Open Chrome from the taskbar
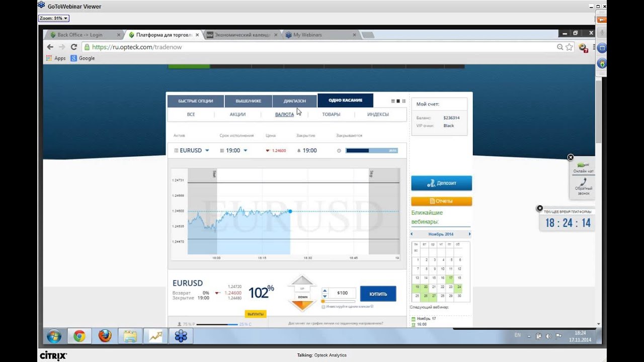The height and width of the screenshot is (362, 644). tap(79, 336)
